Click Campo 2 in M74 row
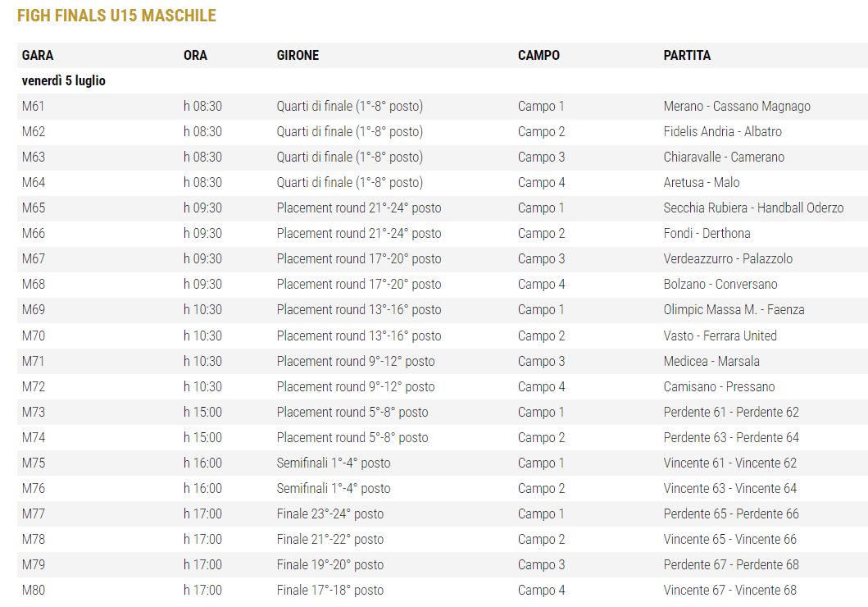 [x=542, y=438]
